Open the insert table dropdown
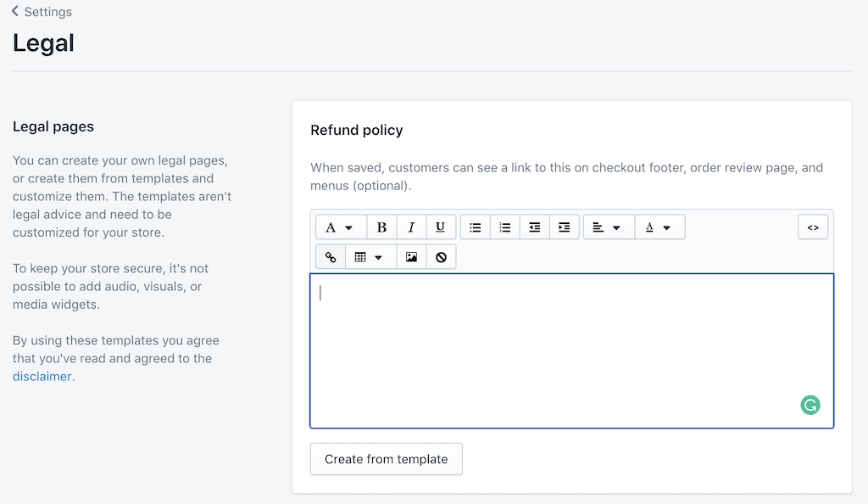 (x=369, y=257)
